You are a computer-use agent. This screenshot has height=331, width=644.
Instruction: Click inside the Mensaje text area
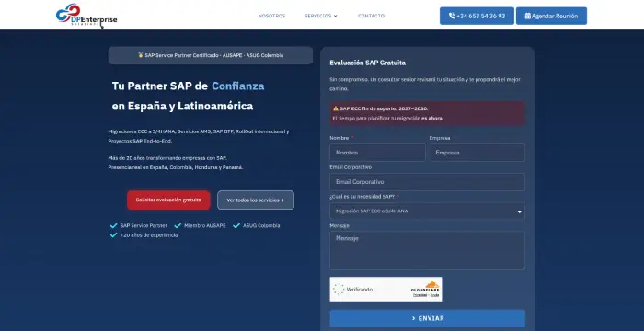tap(427, 250)
